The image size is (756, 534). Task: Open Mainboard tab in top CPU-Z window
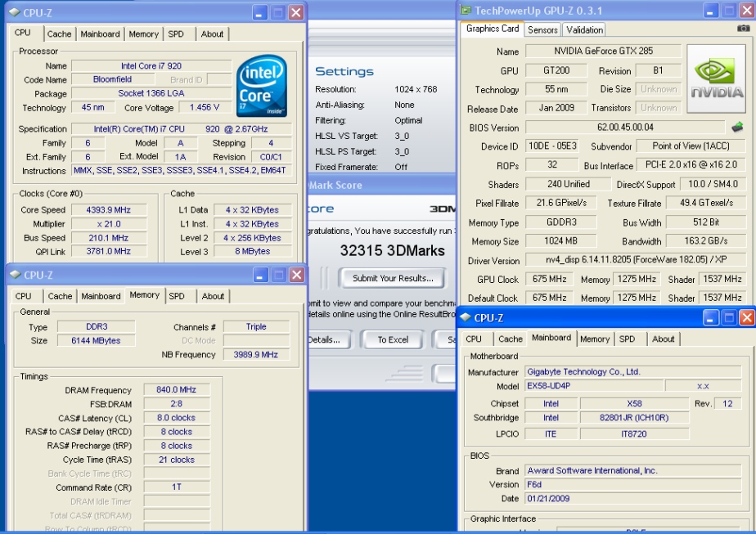[100, 34]
